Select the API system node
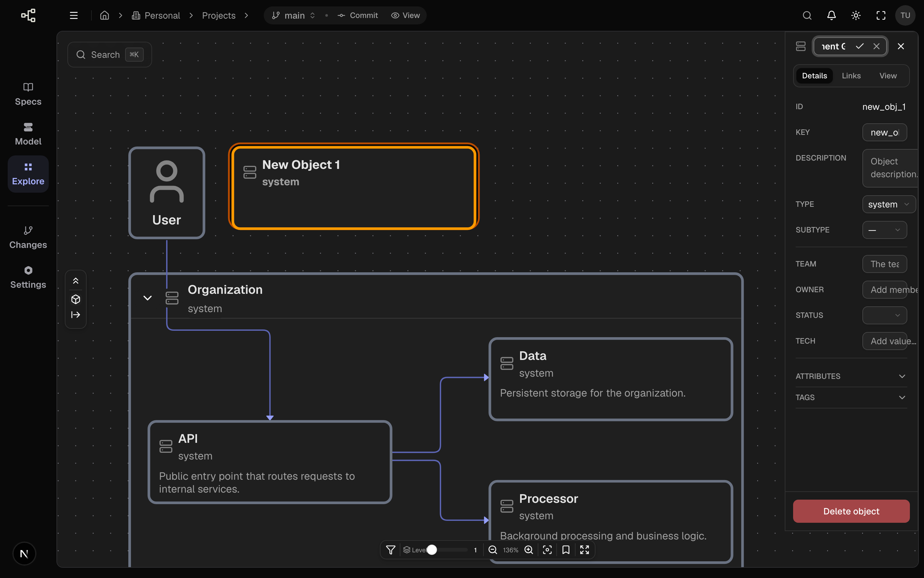 [269, 462]
